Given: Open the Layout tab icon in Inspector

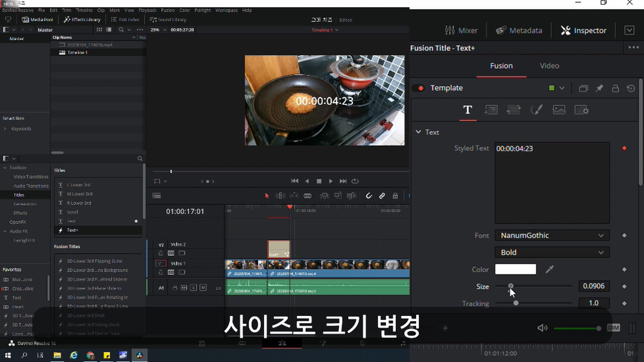Looking at the screenshot, I should [491, 110].
